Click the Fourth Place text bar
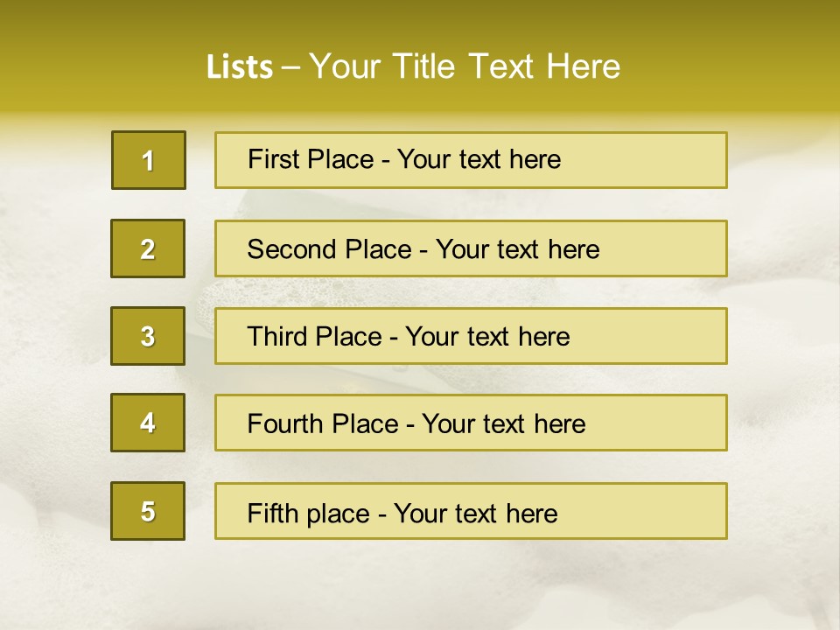The image size is (840, 630). [x=471, y=423]
